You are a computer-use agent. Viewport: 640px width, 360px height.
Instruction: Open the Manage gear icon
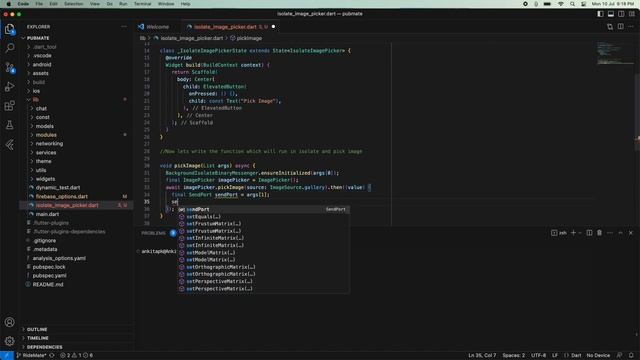pyautogui.click(x=9, y=341)
